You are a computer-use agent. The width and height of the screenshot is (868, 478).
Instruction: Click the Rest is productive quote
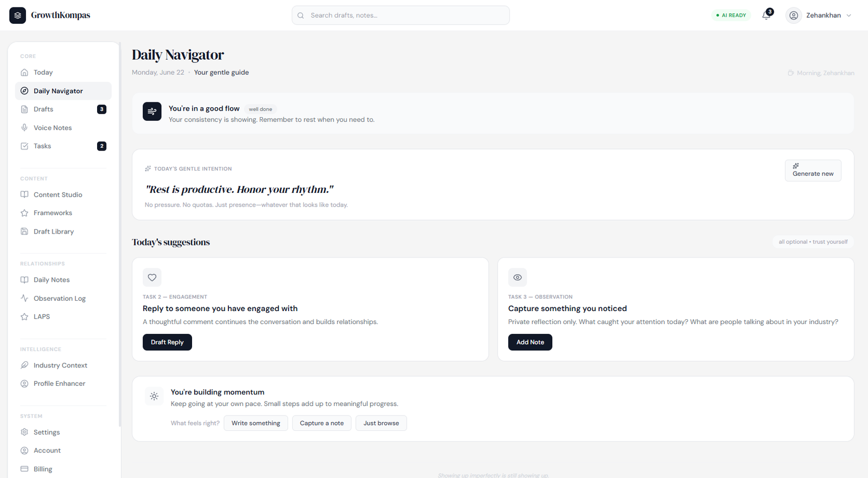point(239,189)
